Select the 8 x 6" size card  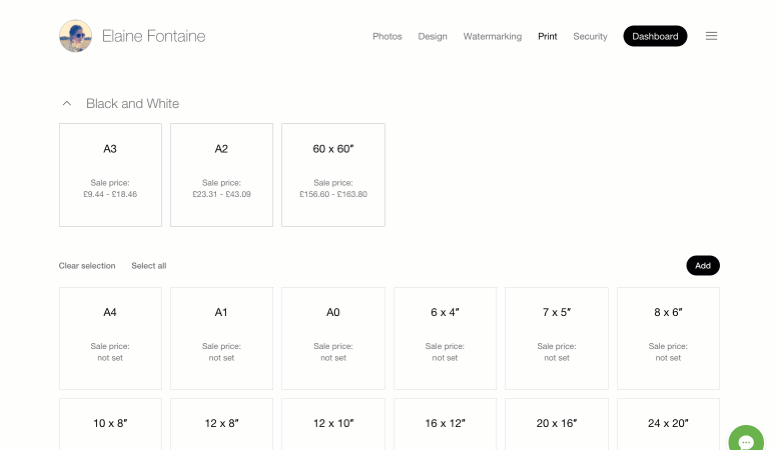point(668,338)
